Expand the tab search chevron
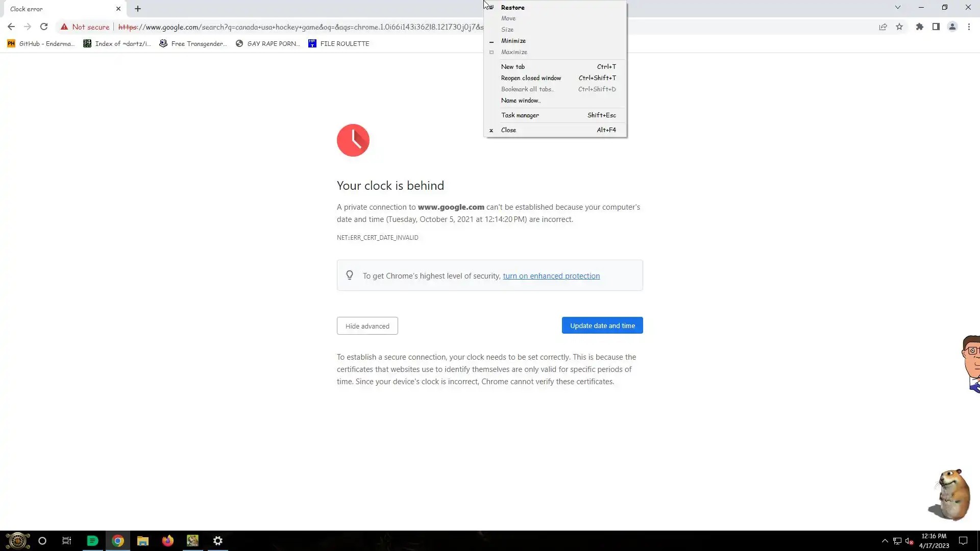980x551 pixels. pos(897,8)
